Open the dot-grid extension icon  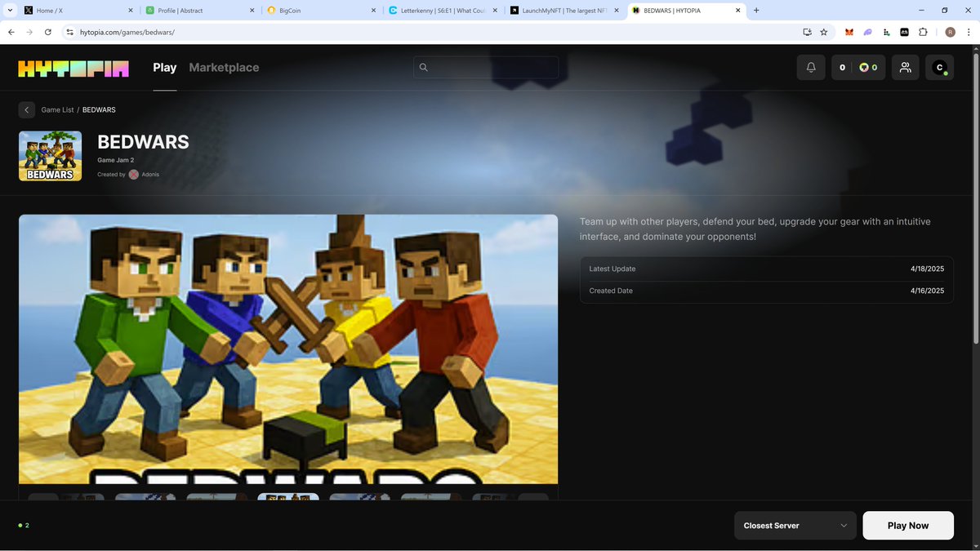click(886, 32)
